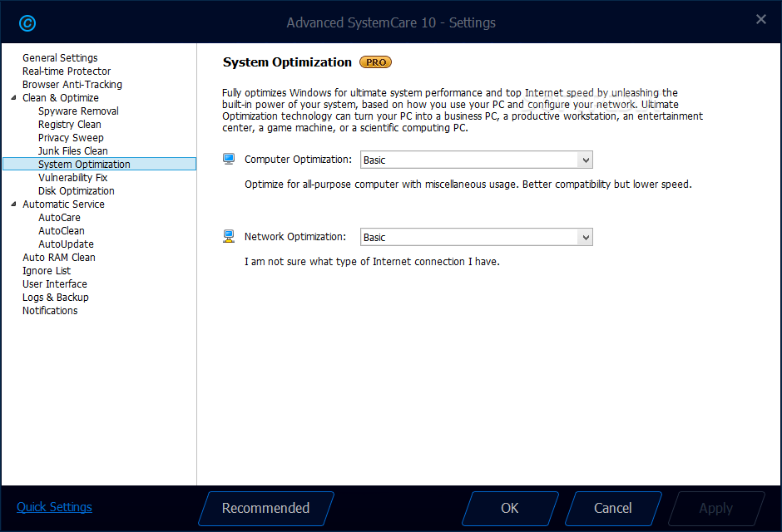782x532 pixels.
Task: Confirm with the OK button
Action: click(x=510, y=509)
